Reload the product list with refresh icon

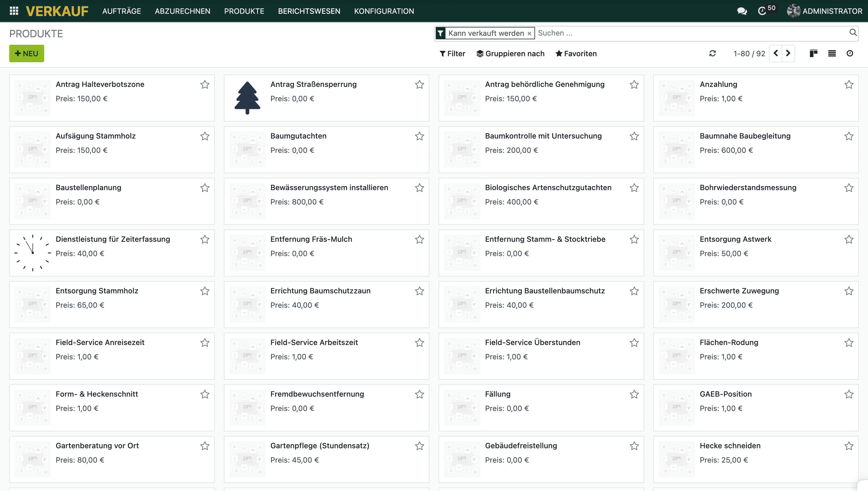(x=712, y=53)
